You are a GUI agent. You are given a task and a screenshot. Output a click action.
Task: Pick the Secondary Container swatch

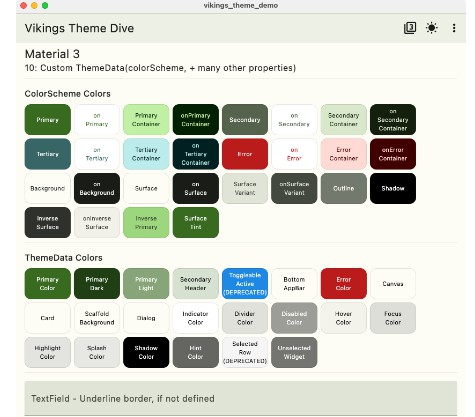tap(344, 120)
